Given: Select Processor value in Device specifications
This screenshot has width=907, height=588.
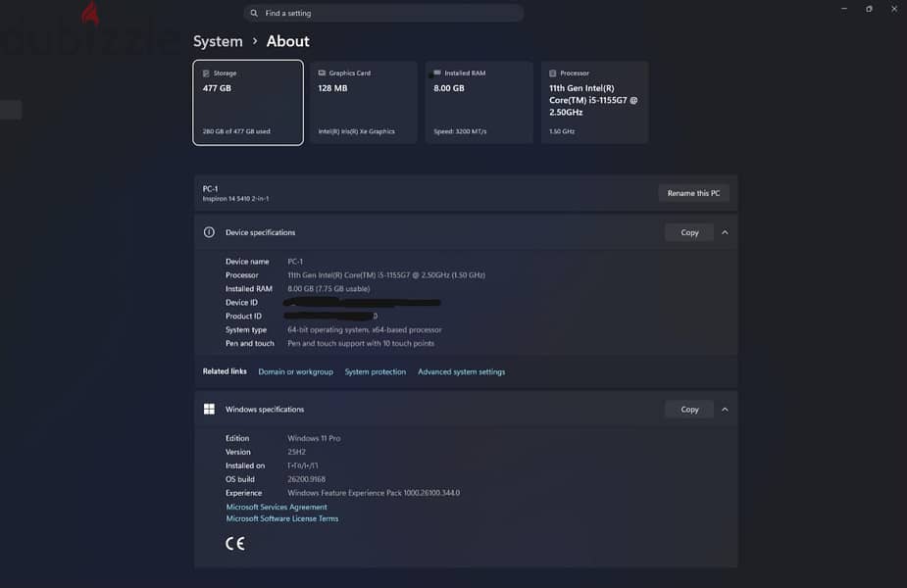Looking at the screenshot, I should pos(386,275).
